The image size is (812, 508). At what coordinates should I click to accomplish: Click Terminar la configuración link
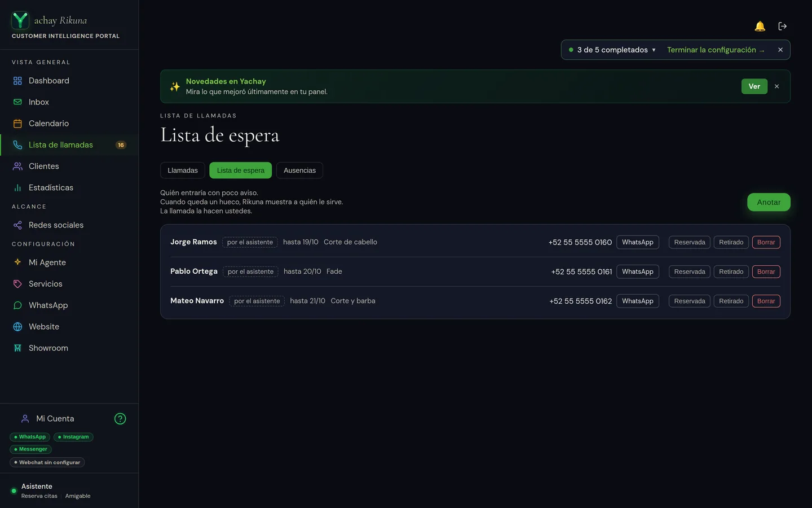[716, 50]
